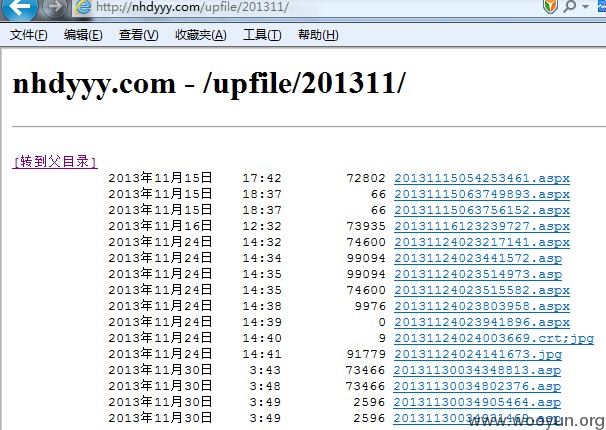Click size 0 of file 20131124023941896.aspx
The image size is (606, 430).
[x=382, y=322]
